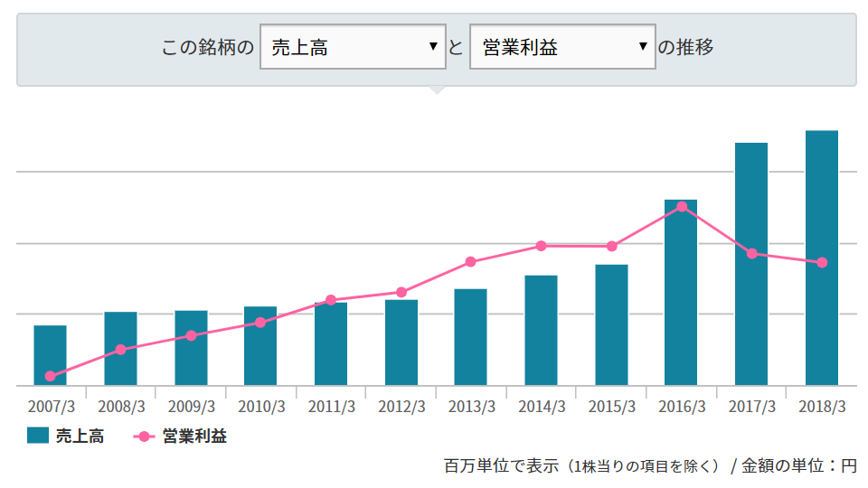Click the 2014/3 x-axis label
This screenshot has width=868, height=488.
(542, 407)
